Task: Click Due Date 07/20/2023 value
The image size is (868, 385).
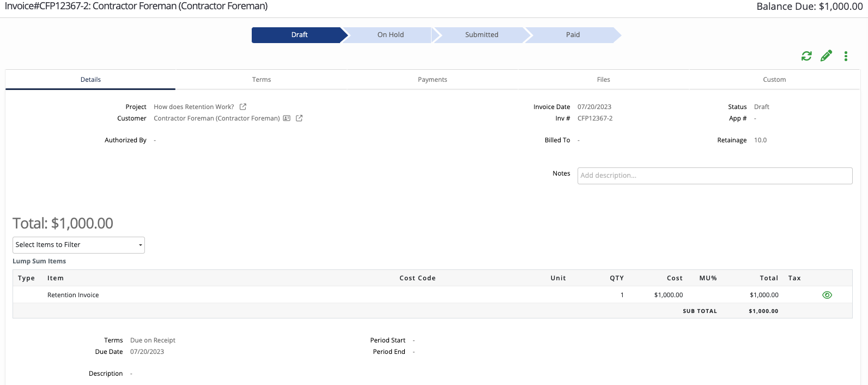Action: 147,352
